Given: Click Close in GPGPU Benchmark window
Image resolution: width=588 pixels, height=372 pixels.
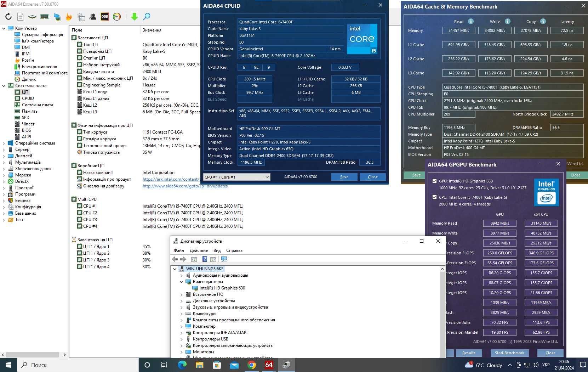Looking at the screenshot, I should 550,353.
